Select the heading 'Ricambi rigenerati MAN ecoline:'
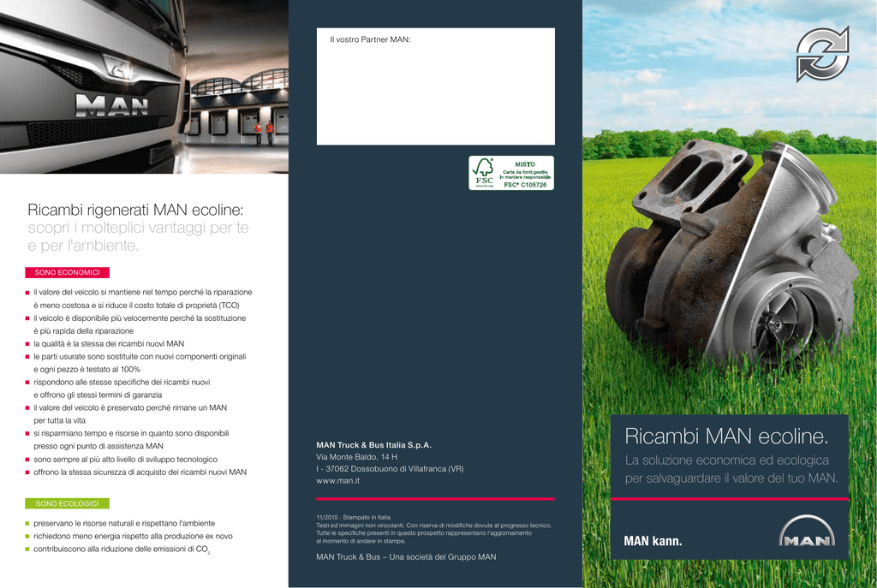The width and height of the screenshot is (877, 588). [135, 211]
